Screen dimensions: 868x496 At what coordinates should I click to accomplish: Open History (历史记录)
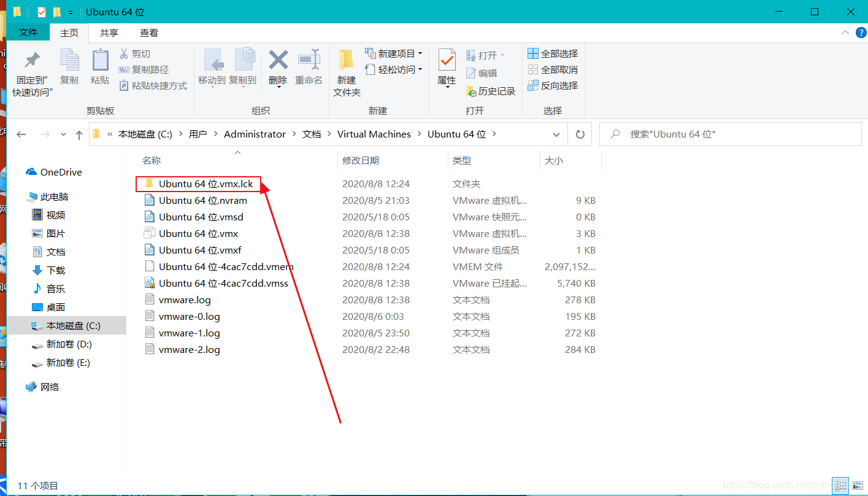491,91
